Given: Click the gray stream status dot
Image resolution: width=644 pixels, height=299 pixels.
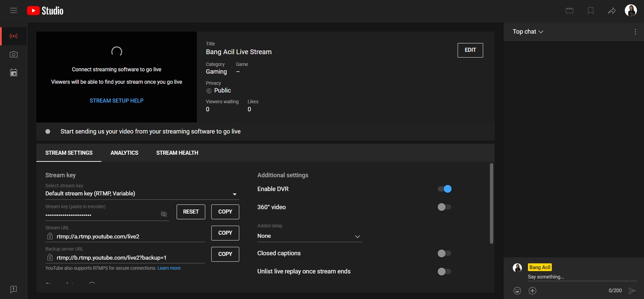Looking at the screenshot, I should (x=48, y=132).
